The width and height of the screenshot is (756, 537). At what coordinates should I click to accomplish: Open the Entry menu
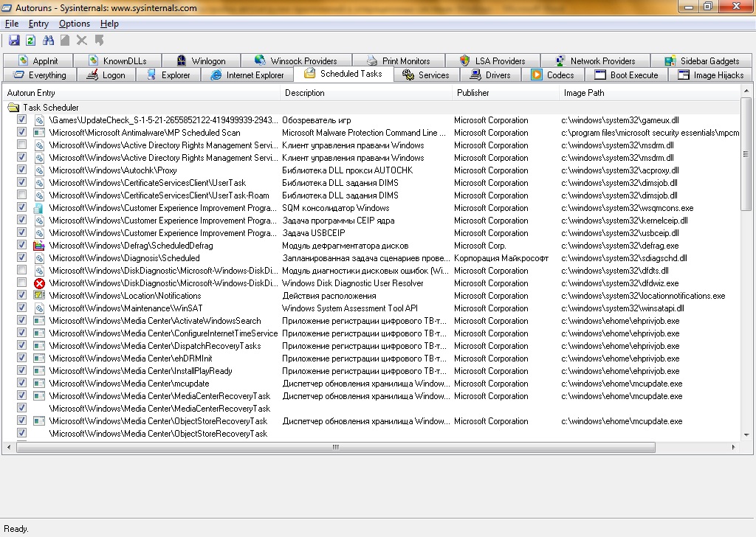(x=38, y=24)
